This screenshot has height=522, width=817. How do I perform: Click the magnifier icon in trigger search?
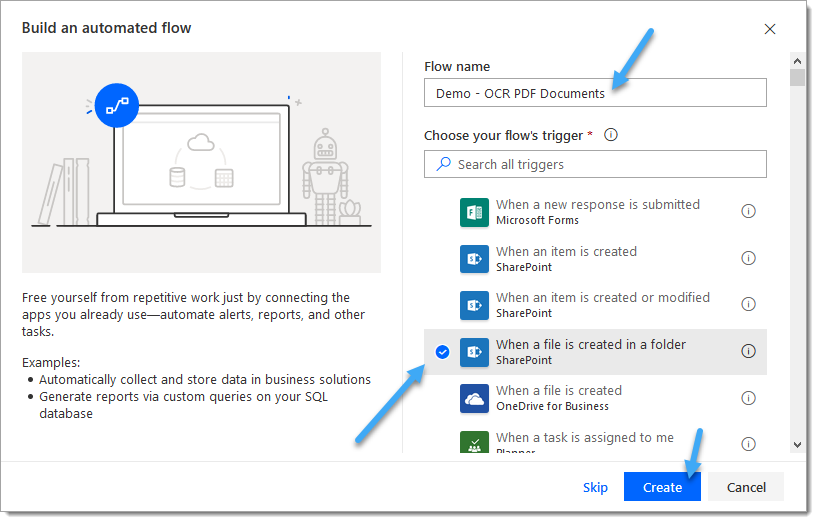coord(443,164)
